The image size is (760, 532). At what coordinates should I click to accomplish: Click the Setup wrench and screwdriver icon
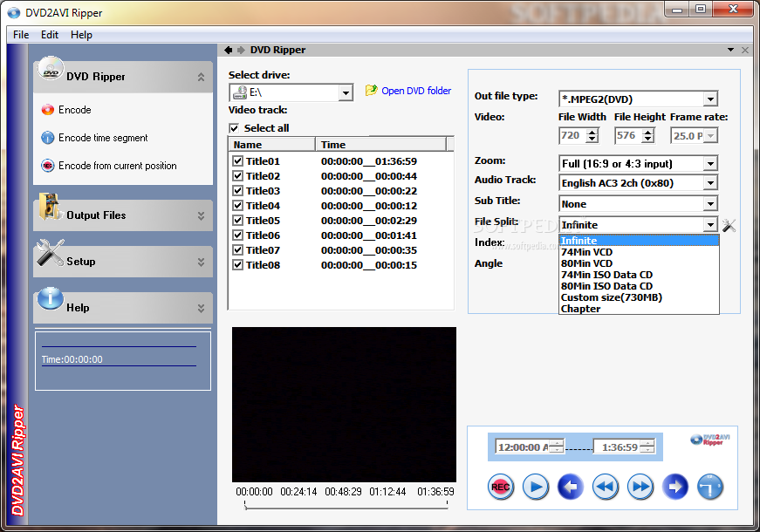(x=51, y=253)
